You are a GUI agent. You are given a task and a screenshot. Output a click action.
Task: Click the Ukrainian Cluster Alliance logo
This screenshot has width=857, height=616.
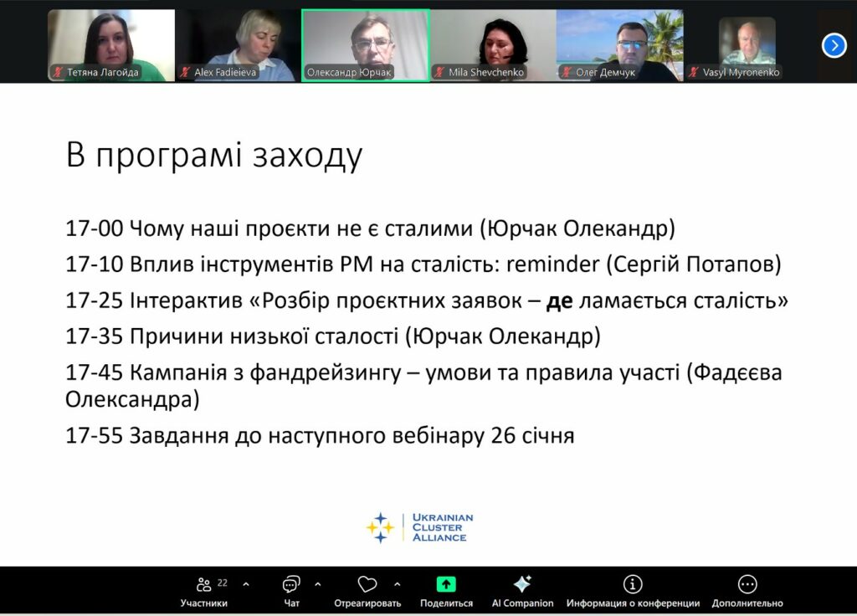(420, 527)
